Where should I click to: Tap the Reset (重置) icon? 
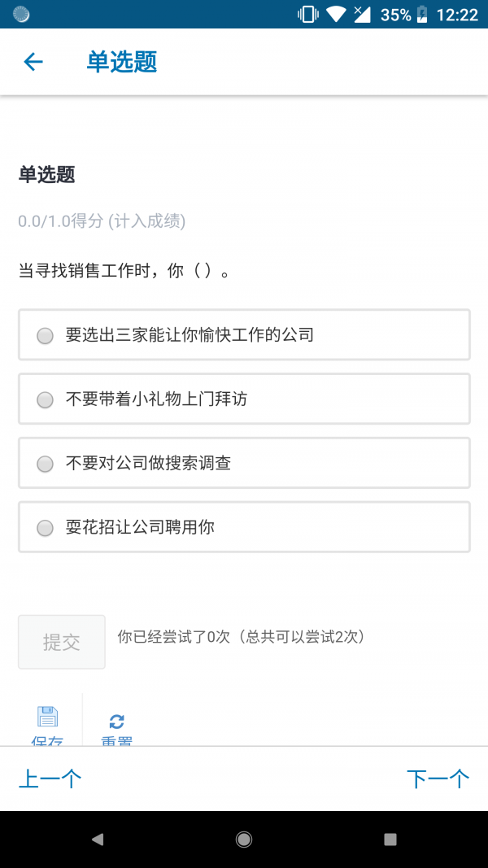point(116,722)
